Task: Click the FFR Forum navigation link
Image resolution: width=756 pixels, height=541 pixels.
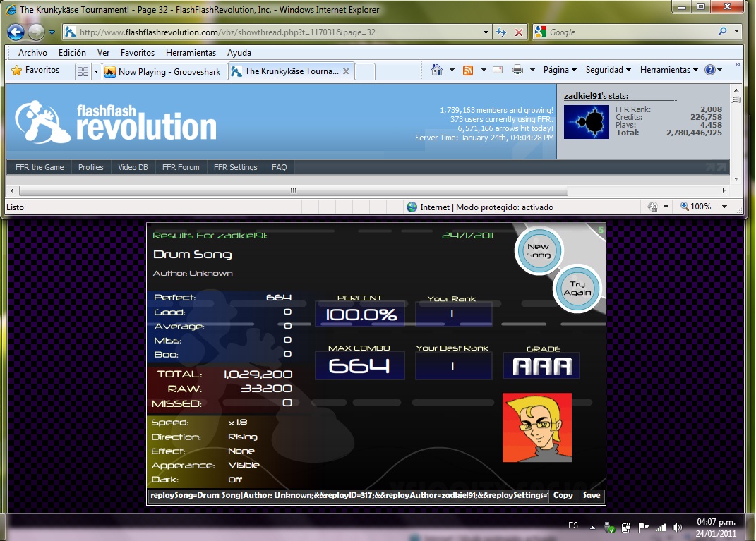Action: 181,167
